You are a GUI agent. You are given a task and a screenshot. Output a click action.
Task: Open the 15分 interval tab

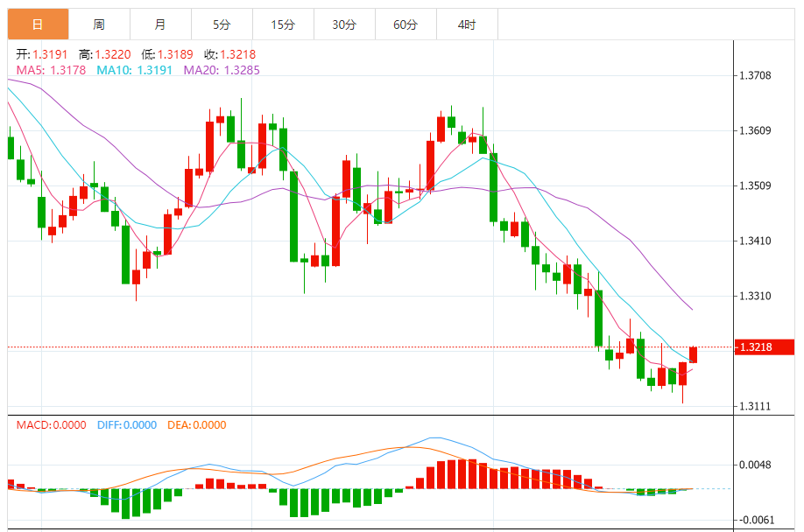tap(283, 24)
